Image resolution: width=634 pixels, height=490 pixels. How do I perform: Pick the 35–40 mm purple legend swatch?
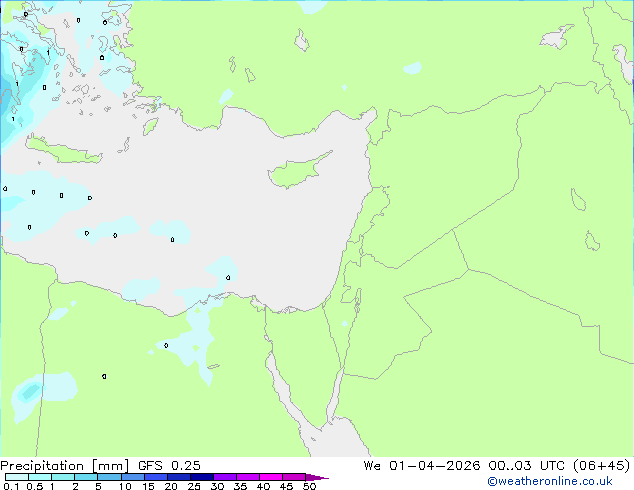[x=248, y=477]
